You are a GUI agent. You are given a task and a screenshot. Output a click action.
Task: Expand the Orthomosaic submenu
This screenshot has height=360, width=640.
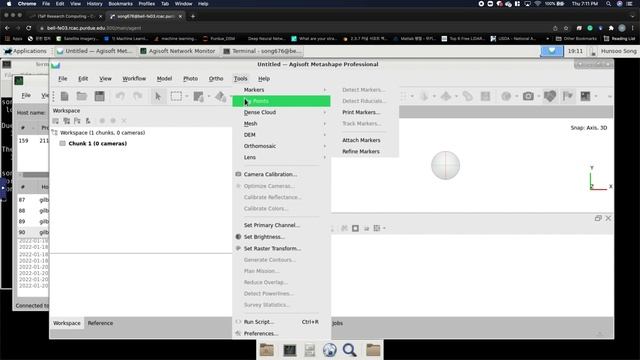[x=281, y=146]
